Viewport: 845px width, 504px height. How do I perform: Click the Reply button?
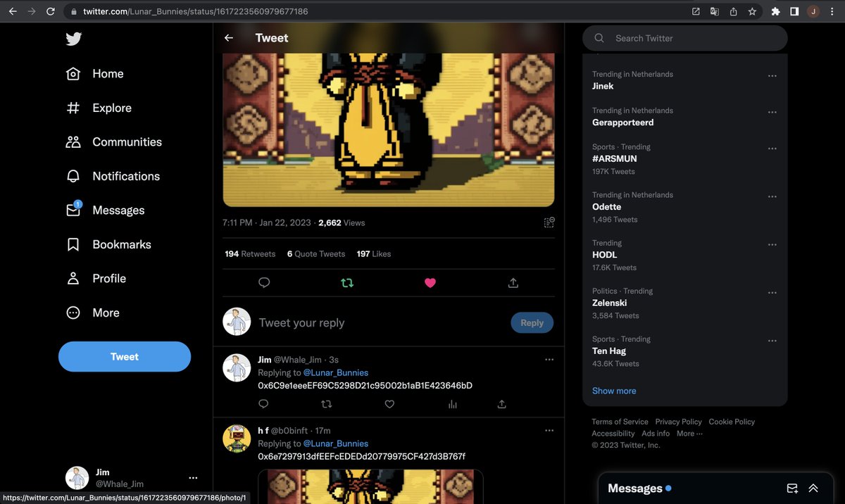pyautogui.click(x=532, y=322)
